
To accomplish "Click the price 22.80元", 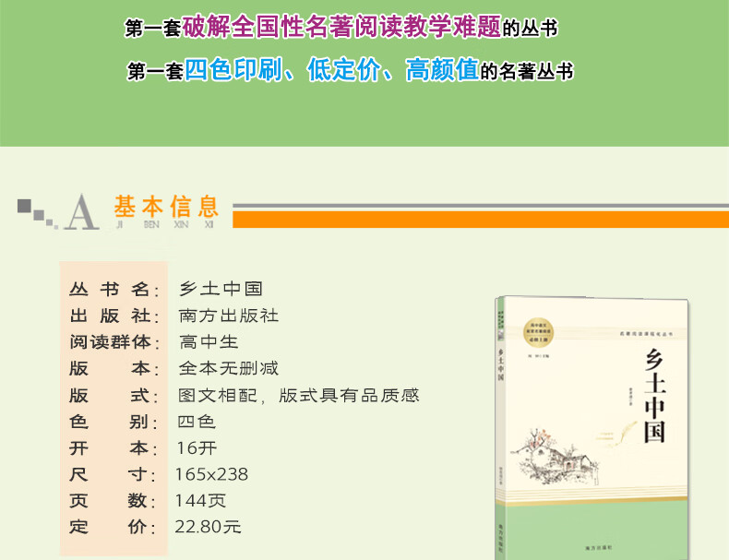I will tap(208, 528).
